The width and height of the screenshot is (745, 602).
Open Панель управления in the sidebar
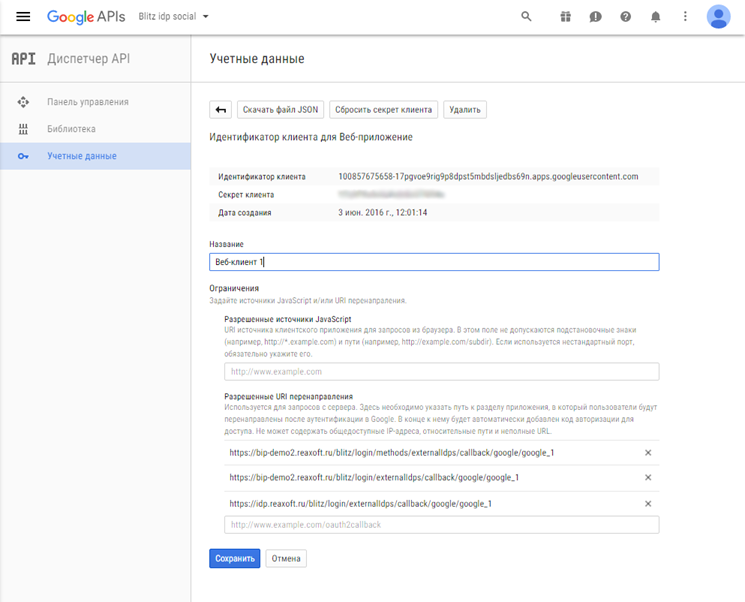tap(87, 102)
